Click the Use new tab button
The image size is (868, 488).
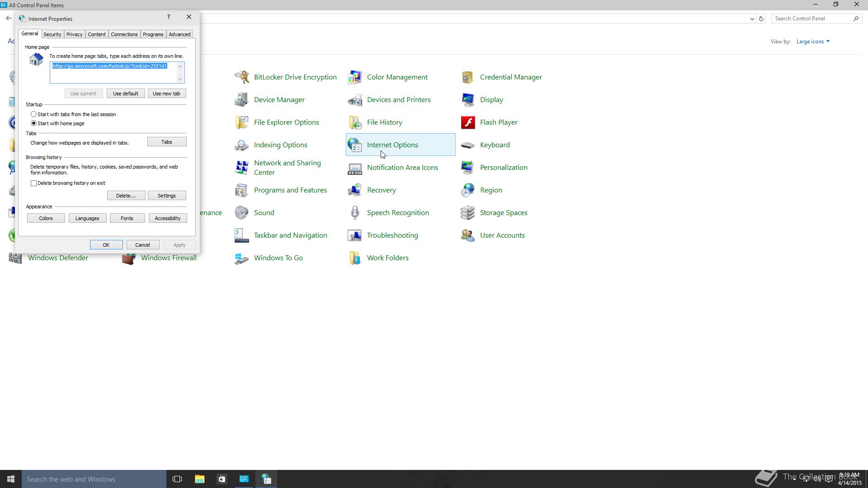coord(166,94)
